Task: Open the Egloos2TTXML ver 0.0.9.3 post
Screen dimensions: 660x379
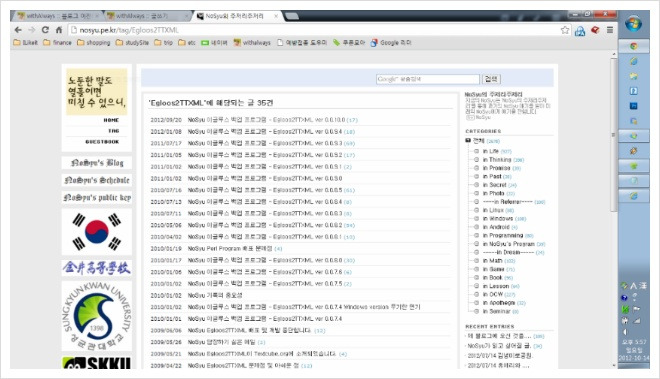Action: tap(265, 144)
